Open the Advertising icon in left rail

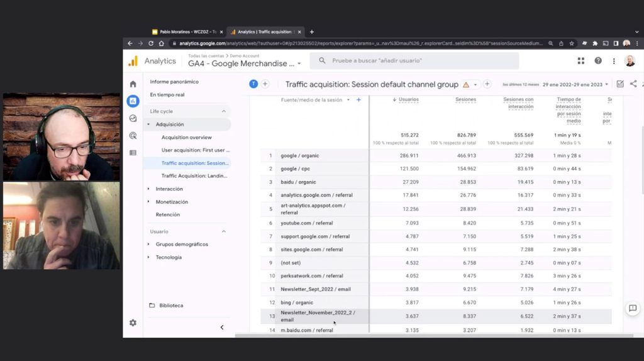coord(133,135)
